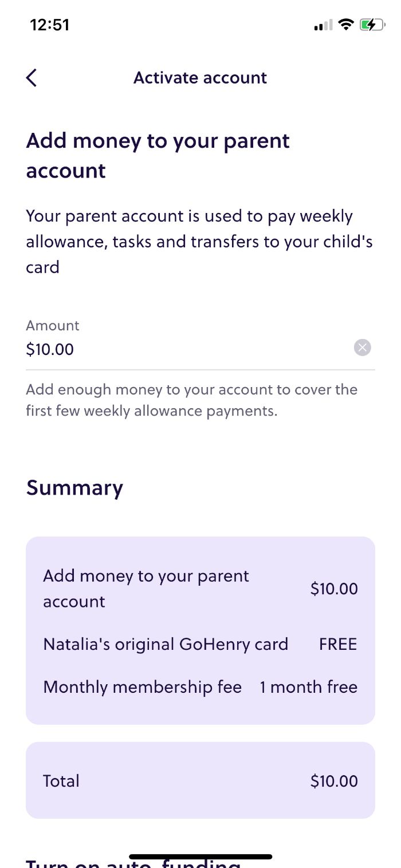The width and height of the screenshot is (401, 868).
Task: Tap the charging battery indicator
Action: pyautogui.click(x=371, y=25)
